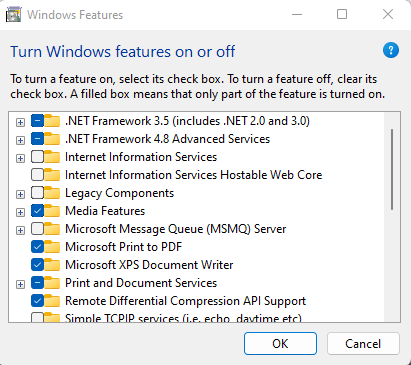411x365 pixels.
Task: Enable the Internet Information Services Hostable Web Core checkbox
Action: pyautogui.click(x=37, y=175)
